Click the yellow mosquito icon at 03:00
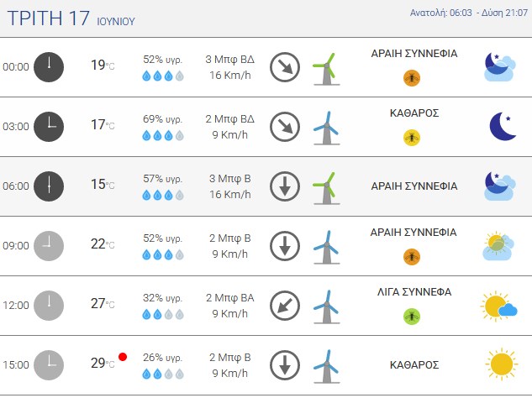Viewport: 532px width, 398px height. [x=412, y=138]
